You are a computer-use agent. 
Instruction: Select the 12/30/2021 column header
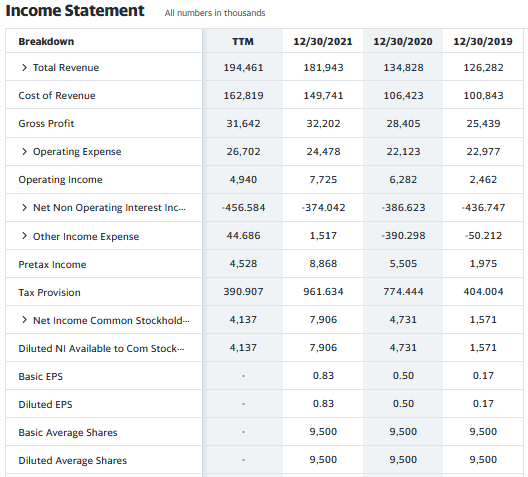[x=323, y=41]
